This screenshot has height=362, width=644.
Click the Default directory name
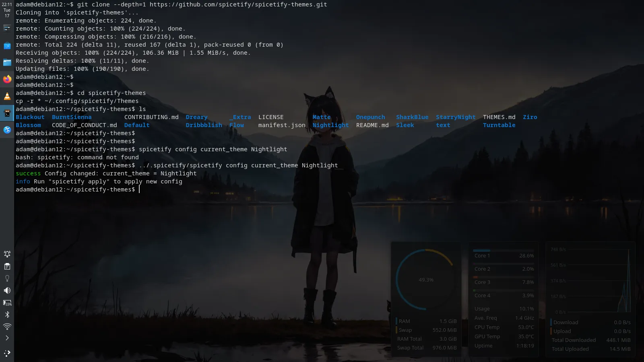(x=137, y=125)
